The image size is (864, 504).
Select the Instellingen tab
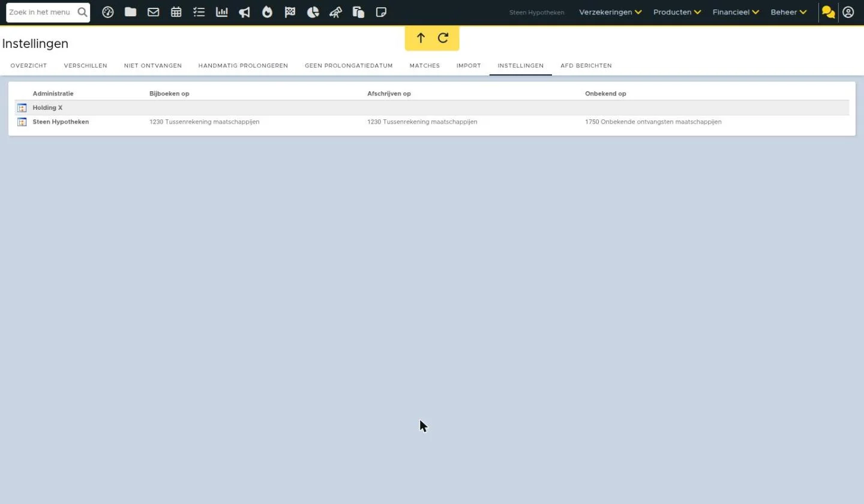pyautogui.click(x=521, y=66)
